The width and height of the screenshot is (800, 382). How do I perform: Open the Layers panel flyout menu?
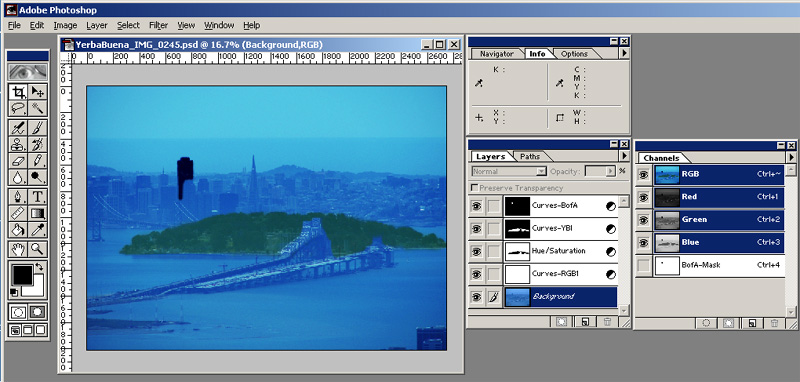(624, 156)
